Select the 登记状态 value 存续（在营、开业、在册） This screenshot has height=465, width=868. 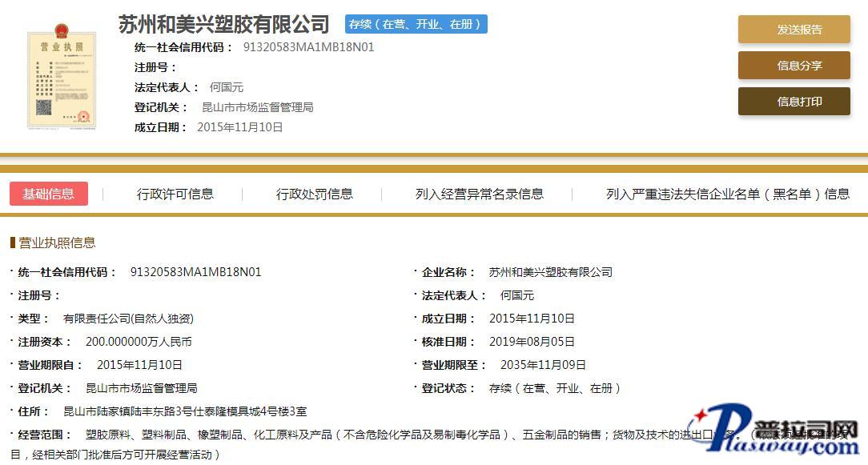555,388
